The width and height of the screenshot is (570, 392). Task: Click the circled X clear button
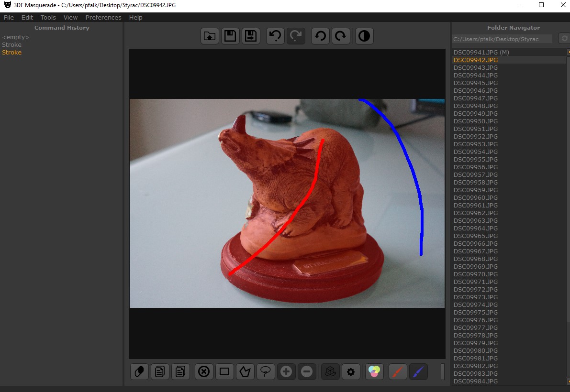tap(204, 371)
